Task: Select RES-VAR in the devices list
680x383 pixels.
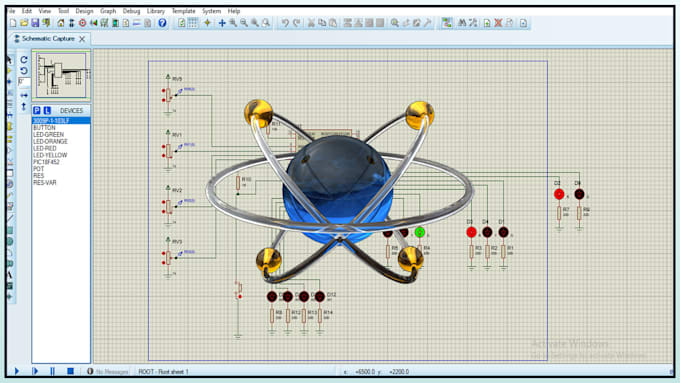Action: tap(45, 183)
